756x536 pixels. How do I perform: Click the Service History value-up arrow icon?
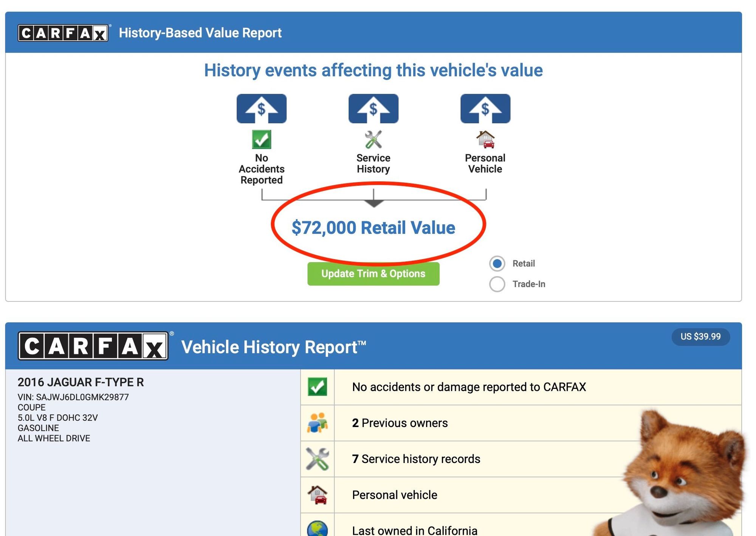click(373, 109)
